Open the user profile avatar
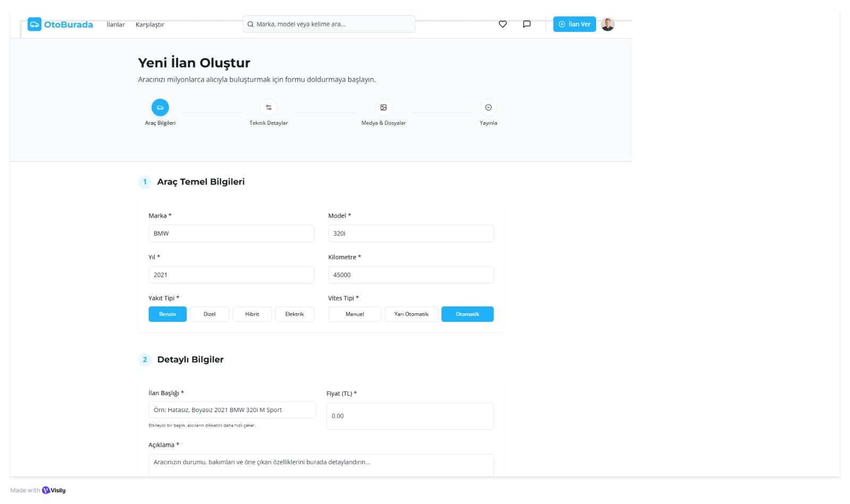Image resolution: width=850 pixels, height=504 pixels. pyautogui.click(x=607, y=24)
